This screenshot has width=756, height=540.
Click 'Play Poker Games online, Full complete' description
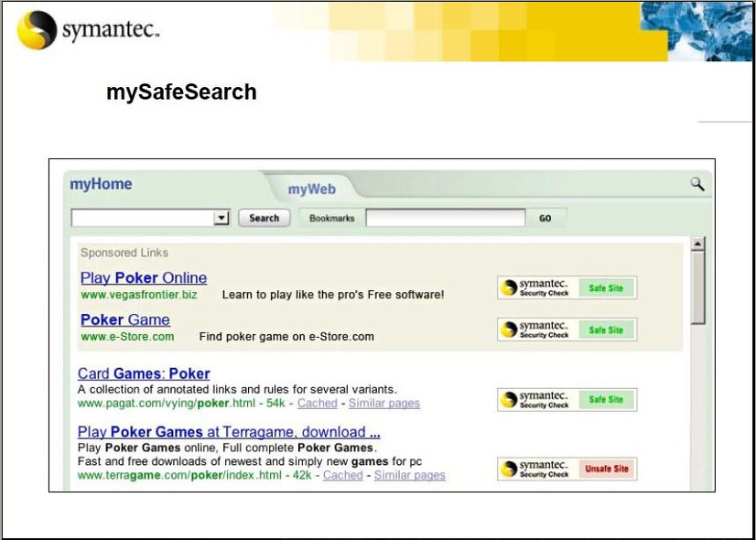tap(227, 447)
